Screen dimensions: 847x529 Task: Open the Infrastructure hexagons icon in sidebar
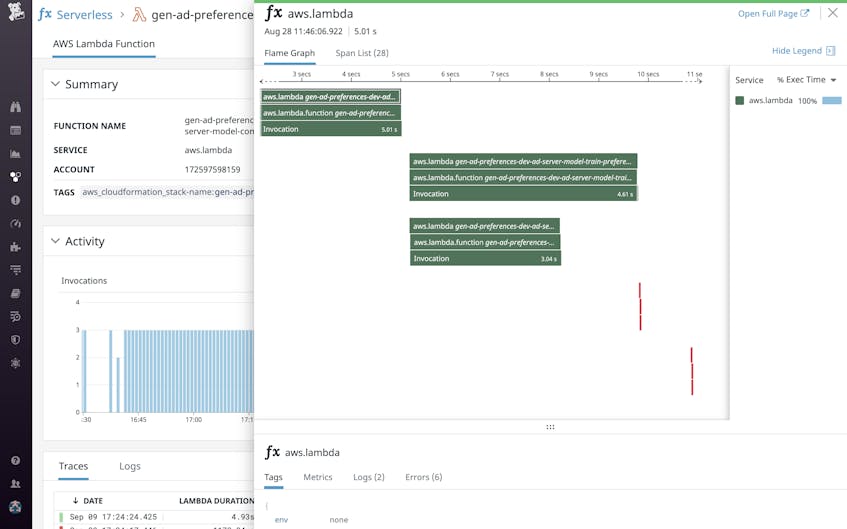pos(15,177)
